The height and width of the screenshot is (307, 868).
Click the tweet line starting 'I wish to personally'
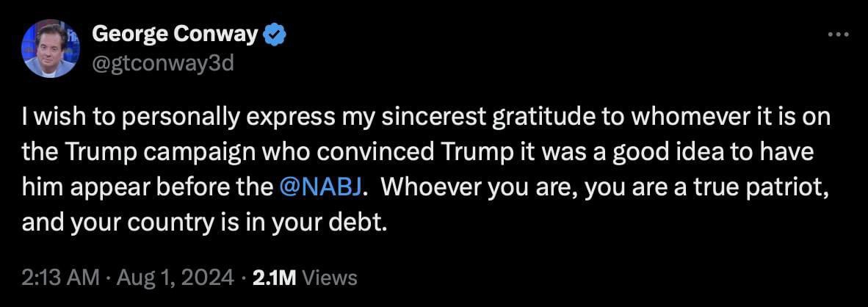pyautogui.click(x=426, y=118)
